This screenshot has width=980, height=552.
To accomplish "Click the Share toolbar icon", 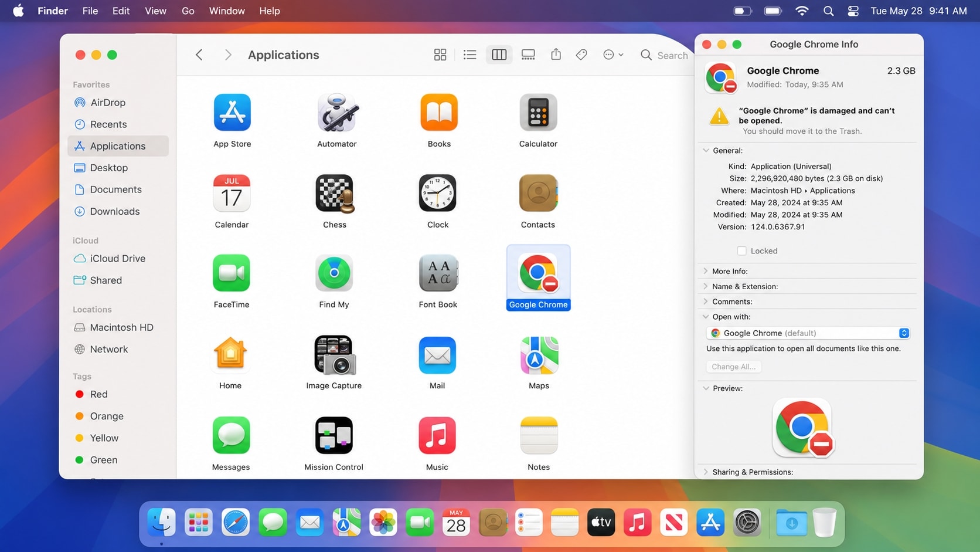I will point(556,55).
